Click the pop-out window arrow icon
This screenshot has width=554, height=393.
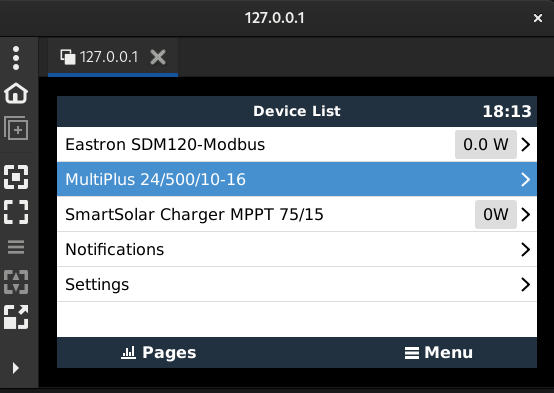16,317
